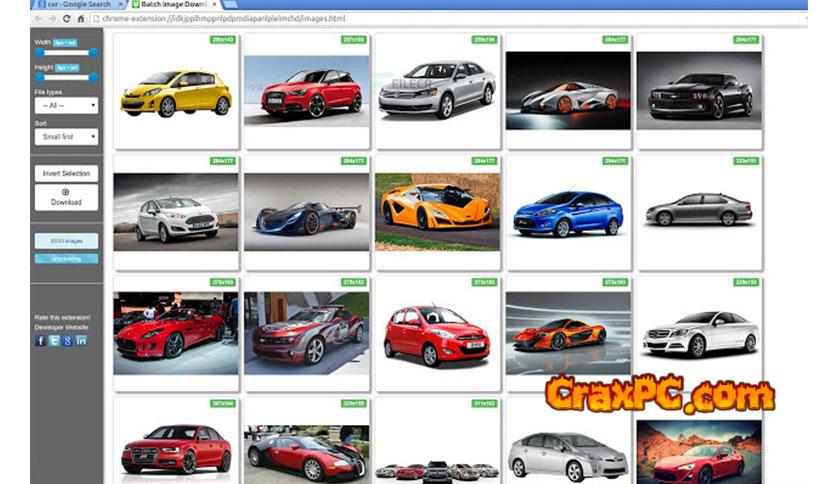Open the File types dropdown
The height and width of the screenshot is (484, 836).
point(66,105)
